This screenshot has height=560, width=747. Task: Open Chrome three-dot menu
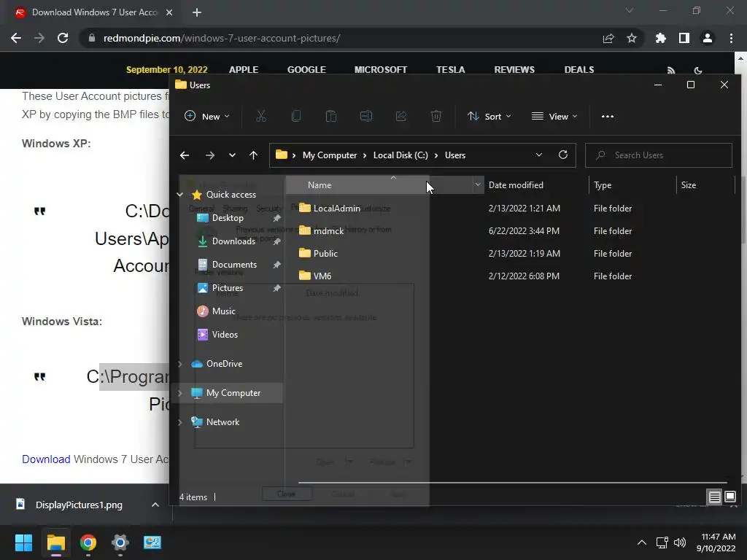coord(731,38)
